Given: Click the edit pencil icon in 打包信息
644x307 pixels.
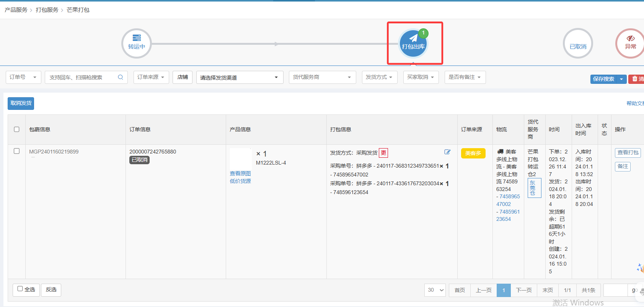Looking at the screenshot, I should coord(447,152).
